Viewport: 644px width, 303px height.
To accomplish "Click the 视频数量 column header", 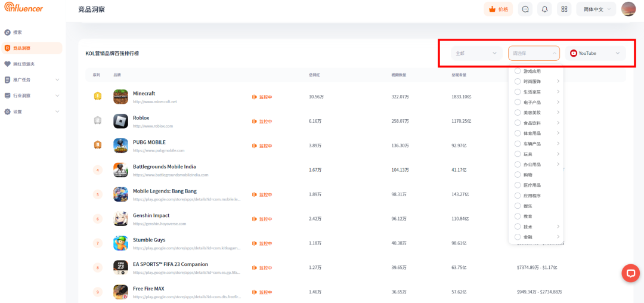I will pyautogui.click(x=399, y=75).
